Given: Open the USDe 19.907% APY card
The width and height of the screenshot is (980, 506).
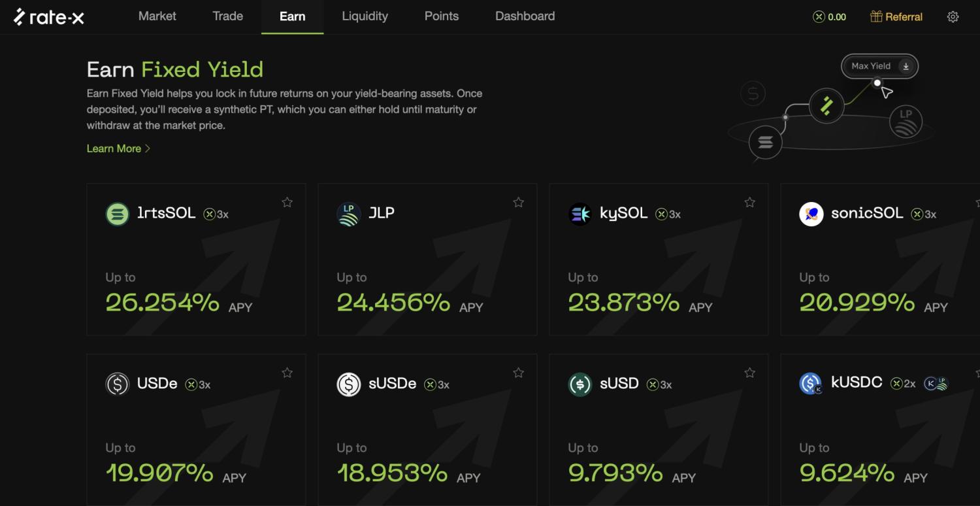Looking at the screenshot, I should click(196, 431).
